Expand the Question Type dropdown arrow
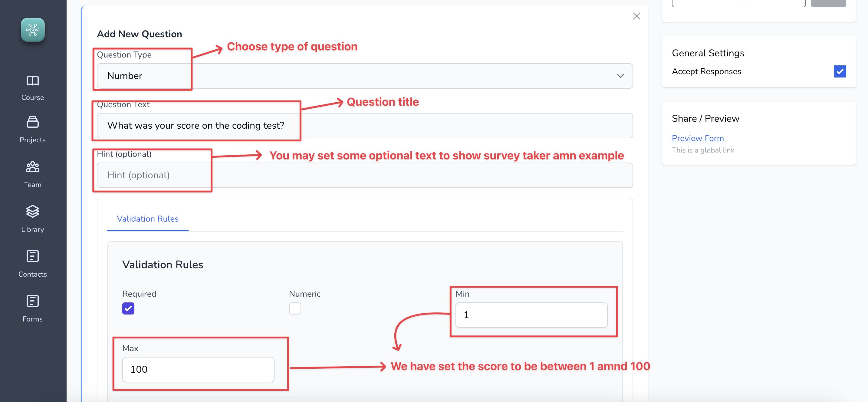The image size is (868, 402). (x=620, y=76)
